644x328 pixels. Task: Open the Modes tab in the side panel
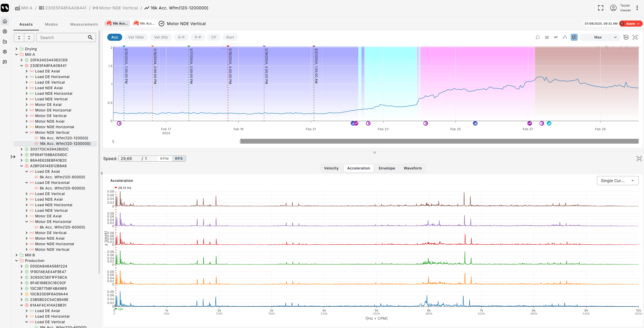(51, 24)
